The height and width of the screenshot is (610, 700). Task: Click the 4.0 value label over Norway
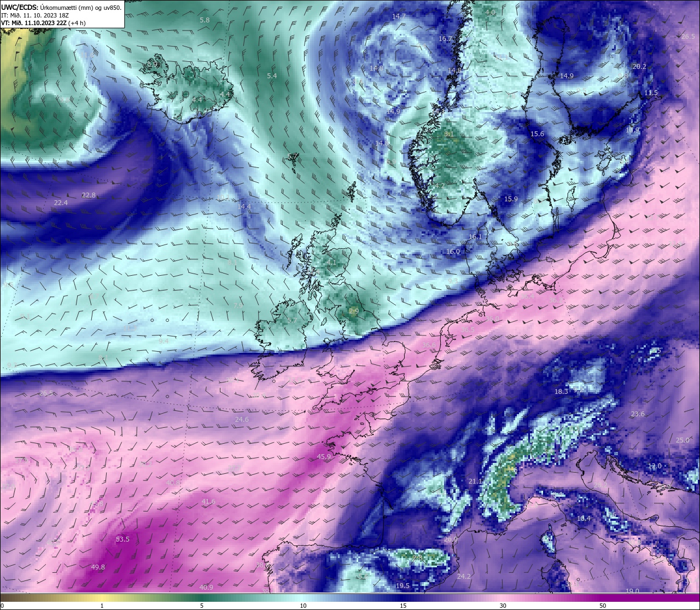pos(490,13)
